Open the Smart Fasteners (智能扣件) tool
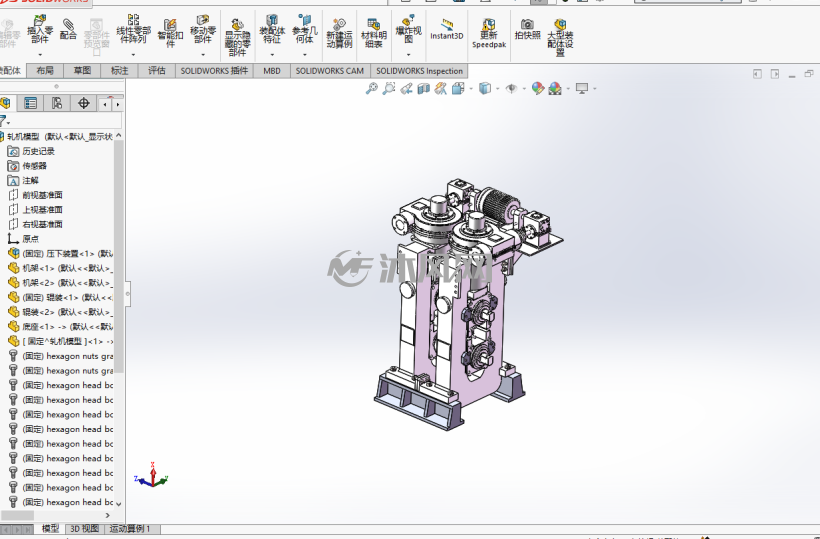Image resolution: width=820 pixels, height=539 pixels. (x=170, y=32)
